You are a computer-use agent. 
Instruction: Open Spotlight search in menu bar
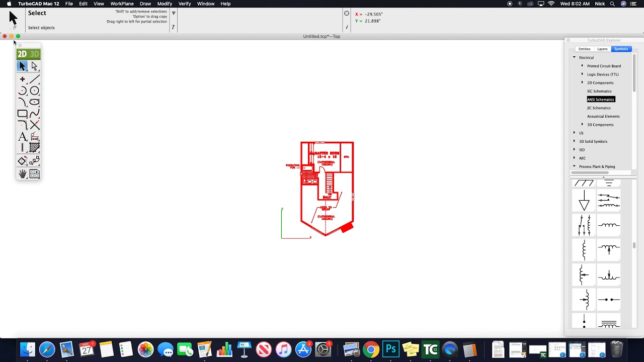coord(612,4)
